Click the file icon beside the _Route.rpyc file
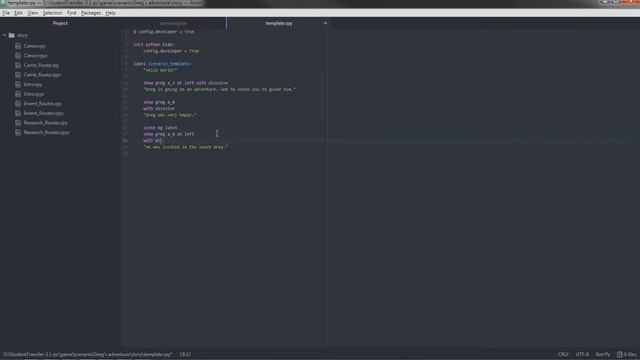640x360 pixels. click(x=18, y=75)
